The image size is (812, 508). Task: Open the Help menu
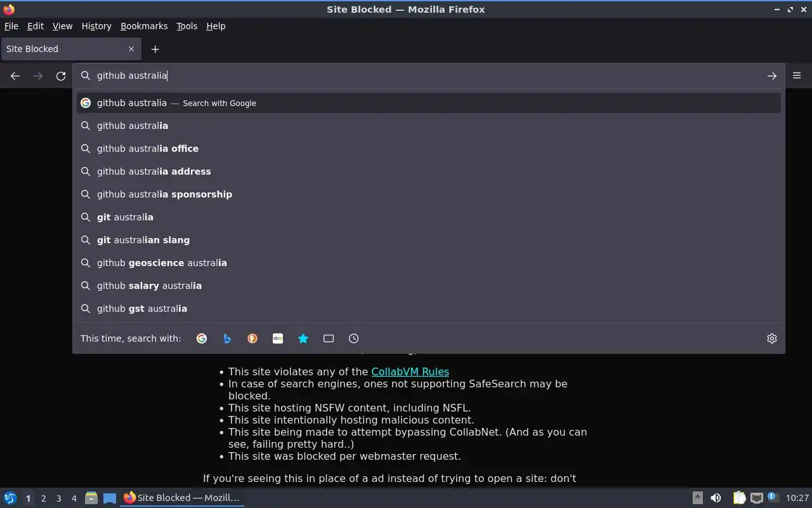click(216, 26)
